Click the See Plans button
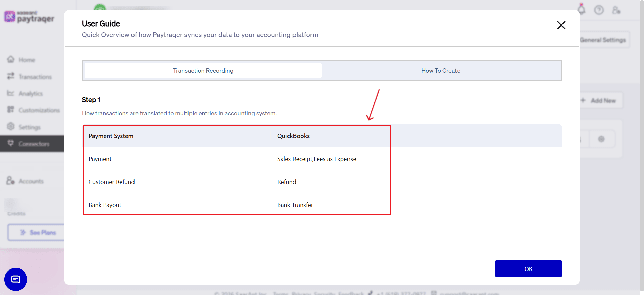The height and width of the screenshot is (295, 644). coord(36,232)
